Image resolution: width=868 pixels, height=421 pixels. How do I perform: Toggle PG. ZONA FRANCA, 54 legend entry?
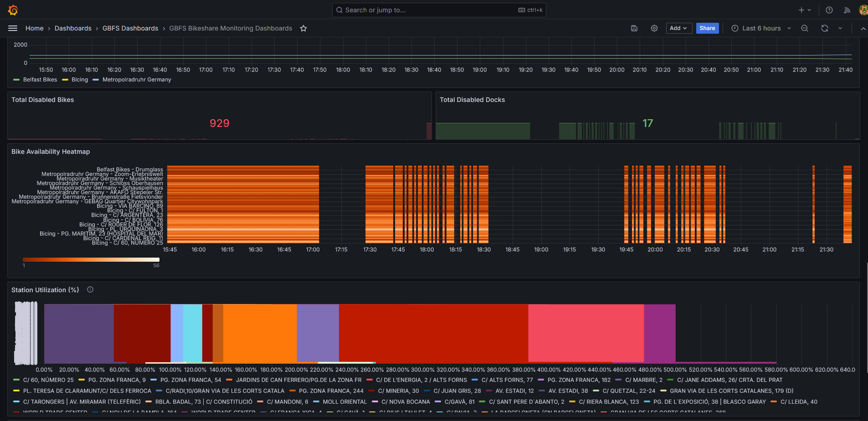191,380
